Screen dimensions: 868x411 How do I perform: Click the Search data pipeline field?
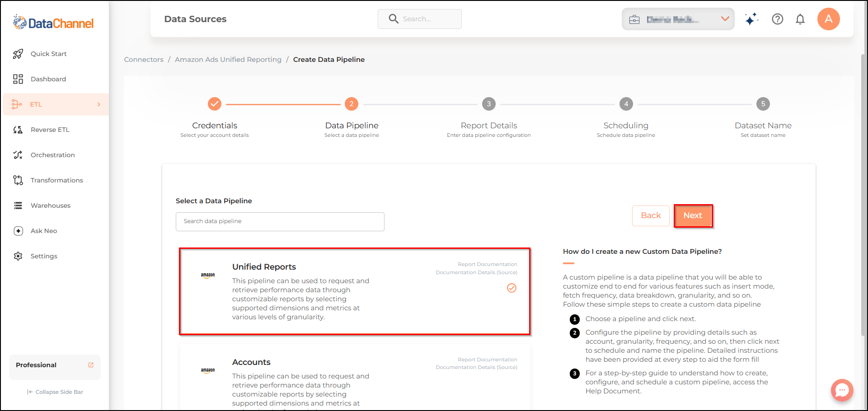pyautogui.click(x=280, y=222)
